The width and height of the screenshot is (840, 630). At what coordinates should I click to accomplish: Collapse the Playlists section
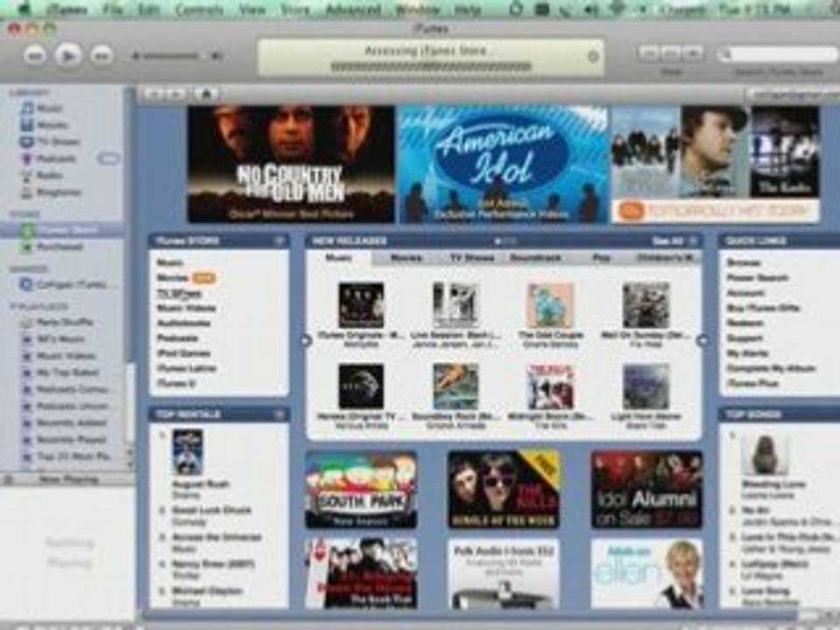14,307
